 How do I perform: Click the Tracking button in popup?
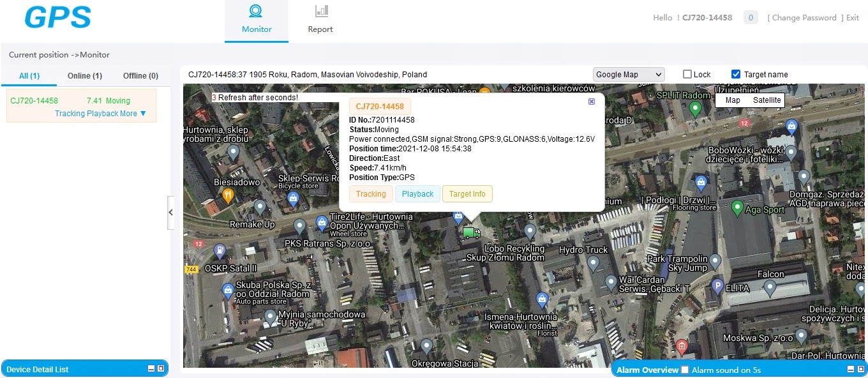pyautogui.click(x=371, y=194)
